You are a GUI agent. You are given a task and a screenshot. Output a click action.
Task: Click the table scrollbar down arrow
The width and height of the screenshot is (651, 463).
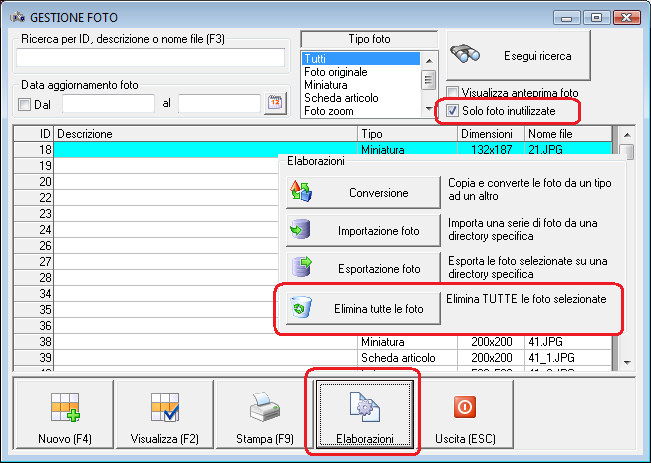(627, 363)
